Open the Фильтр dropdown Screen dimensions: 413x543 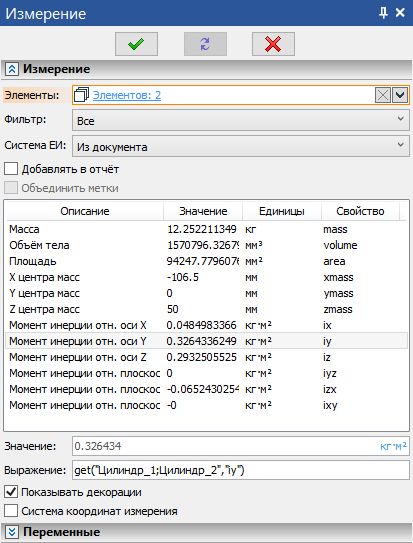click(x=241, y=120)
